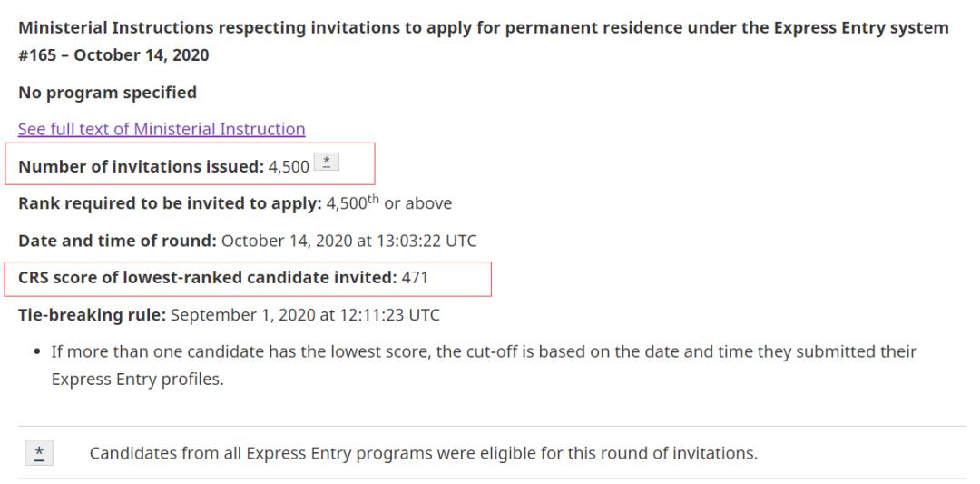Click the 'CRS score of lowest-ranked candidate' label
The image size is (980, 484).
click(x=207, y=278)
